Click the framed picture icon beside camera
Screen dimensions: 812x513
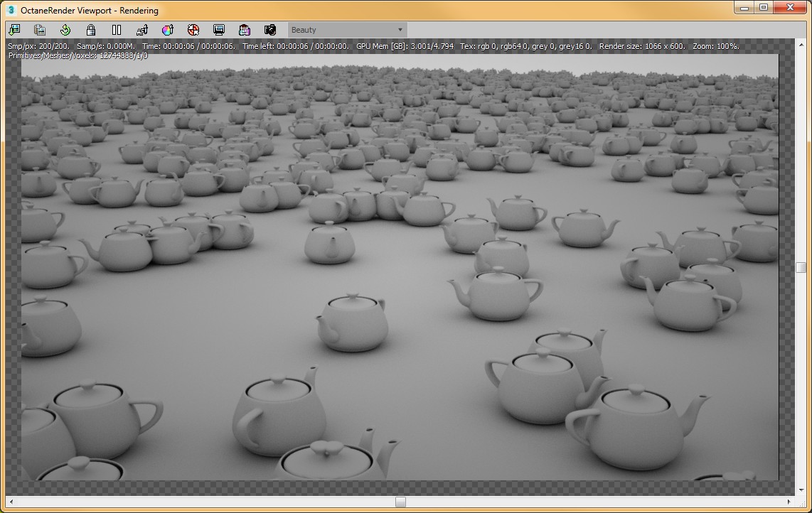pyautogui.click(x=245, y=30)
